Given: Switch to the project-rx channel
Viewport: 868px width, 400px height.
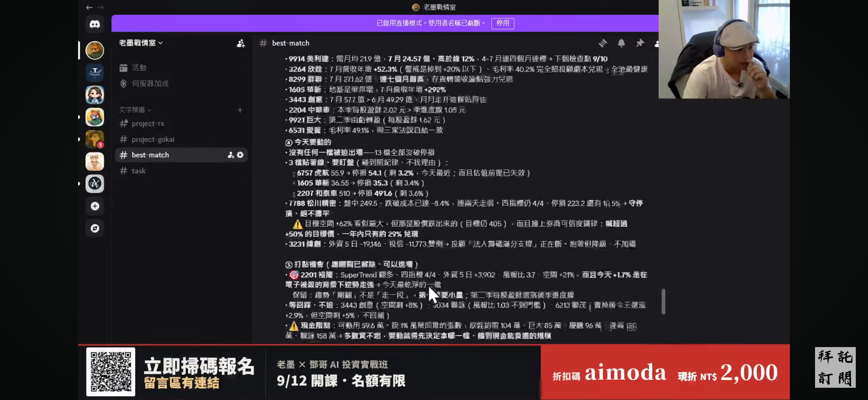Looking at the screenshot, I should pyautogui.click(x=181, y=123).
